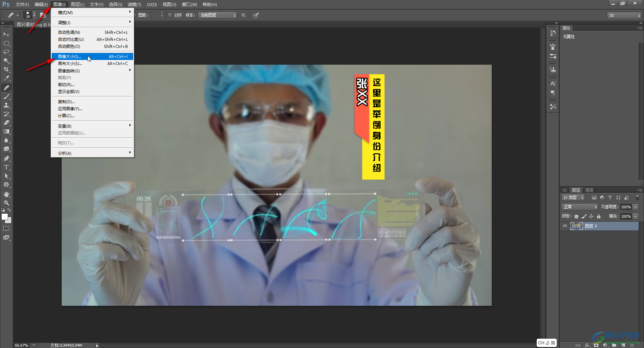Click the 66.67% zoom field

coord(21,345)
